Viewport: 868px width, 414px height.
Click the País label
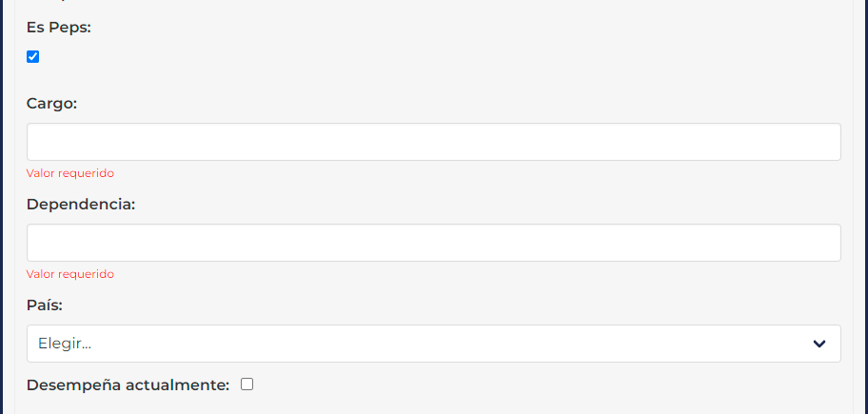tap(45, 305)
